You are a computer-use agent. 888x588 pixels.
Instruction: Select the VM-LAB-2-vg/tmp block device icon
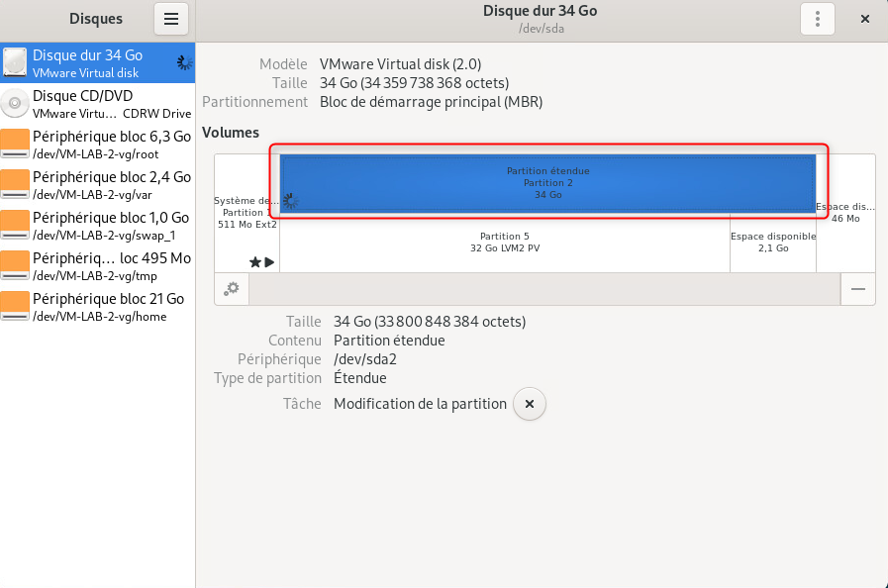coord(15,266)
